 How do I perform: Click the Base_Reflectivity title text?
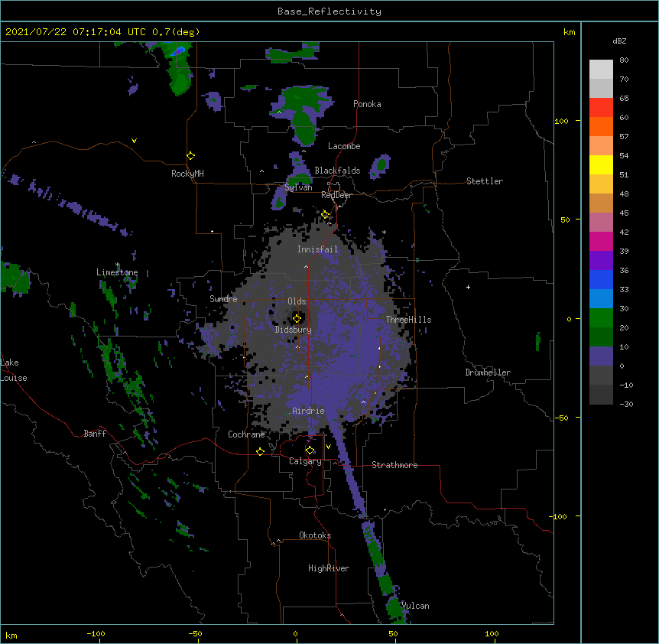[329, 11]
